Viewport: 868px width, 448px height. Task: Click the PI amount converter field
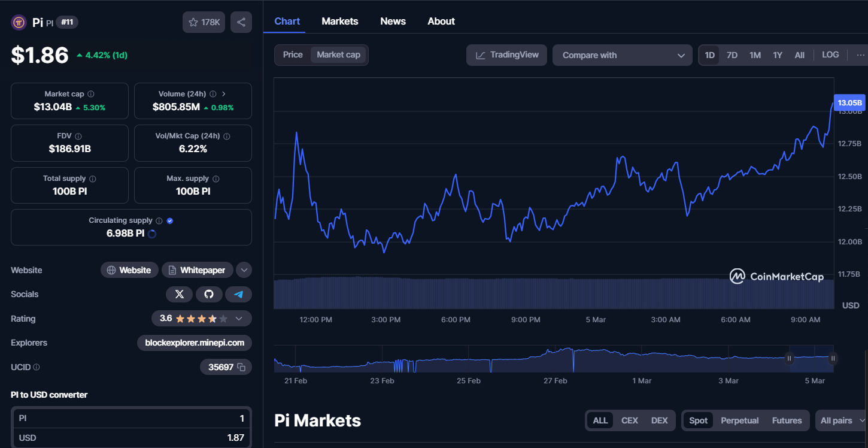[x=132, y=418]
